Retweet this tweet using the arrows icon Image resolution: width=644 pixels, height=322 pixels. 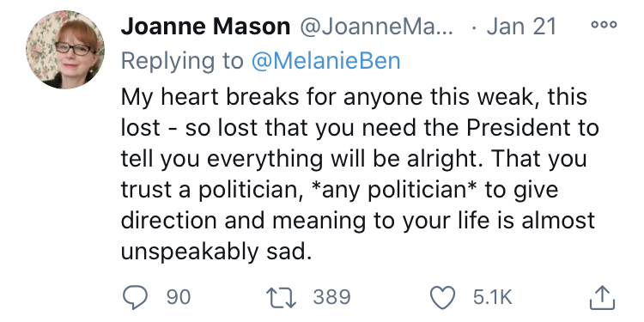coord(281,297)
